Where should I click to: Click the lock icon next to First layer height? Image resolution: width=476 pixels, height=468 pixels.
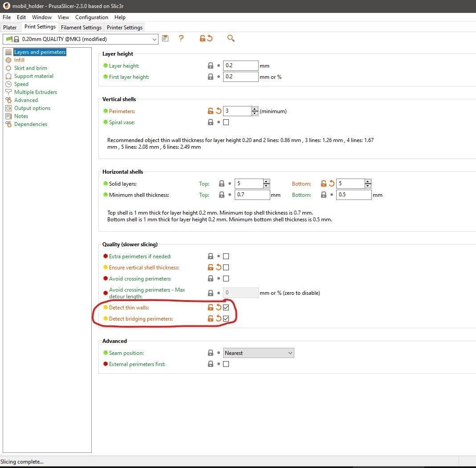pyautogui.click(x=210, y=77)
